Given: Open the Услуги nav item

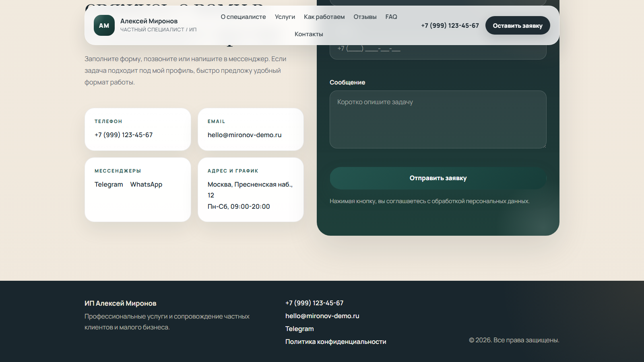Looking at the screenshot, I should tap(285, 17).
